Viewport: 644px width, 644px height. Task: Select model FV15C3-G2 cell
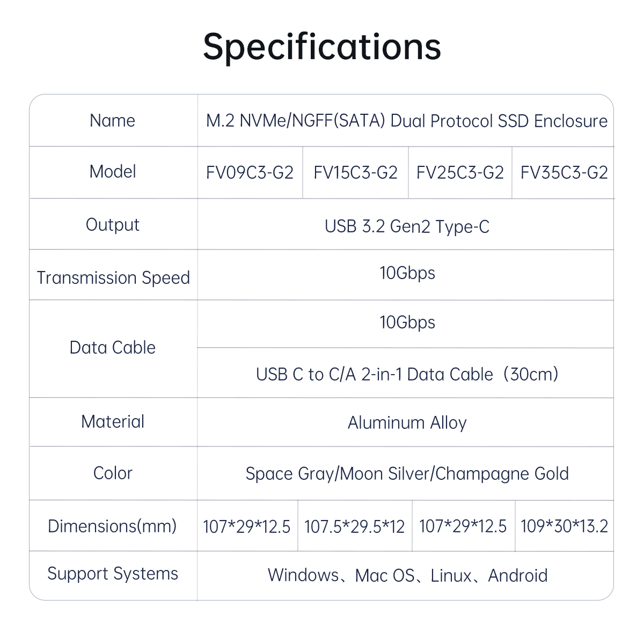coord(355,173)
